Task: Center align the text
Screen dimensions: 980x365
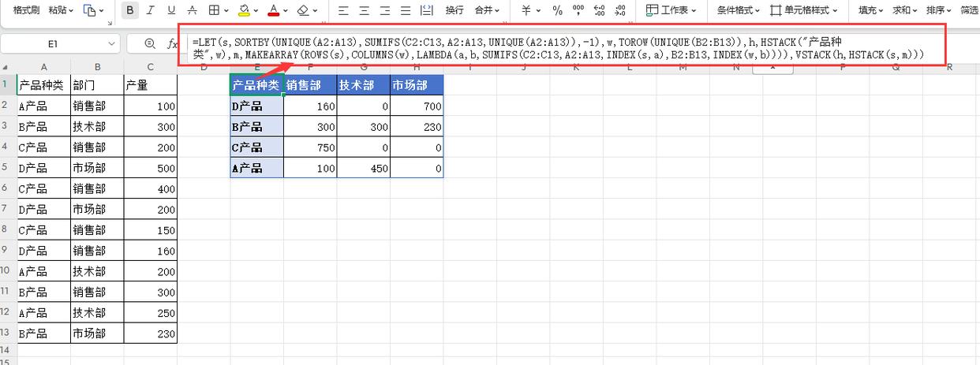Action: click(x=364, y=10)
